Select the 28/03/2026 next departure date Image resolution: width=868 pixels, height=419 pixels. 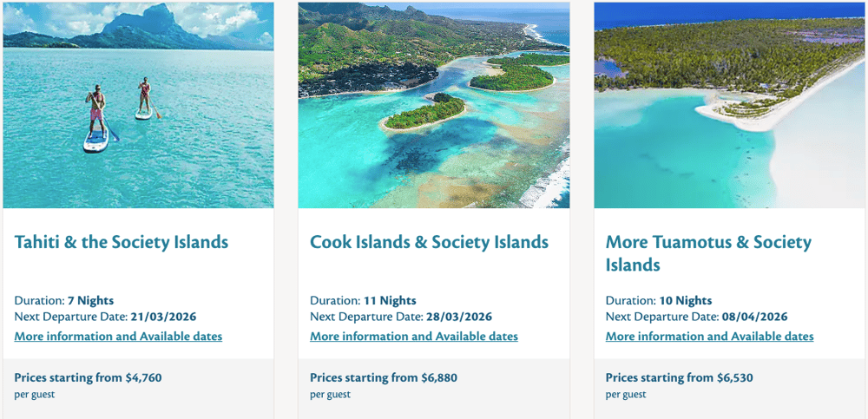click(x=459, y=317)
